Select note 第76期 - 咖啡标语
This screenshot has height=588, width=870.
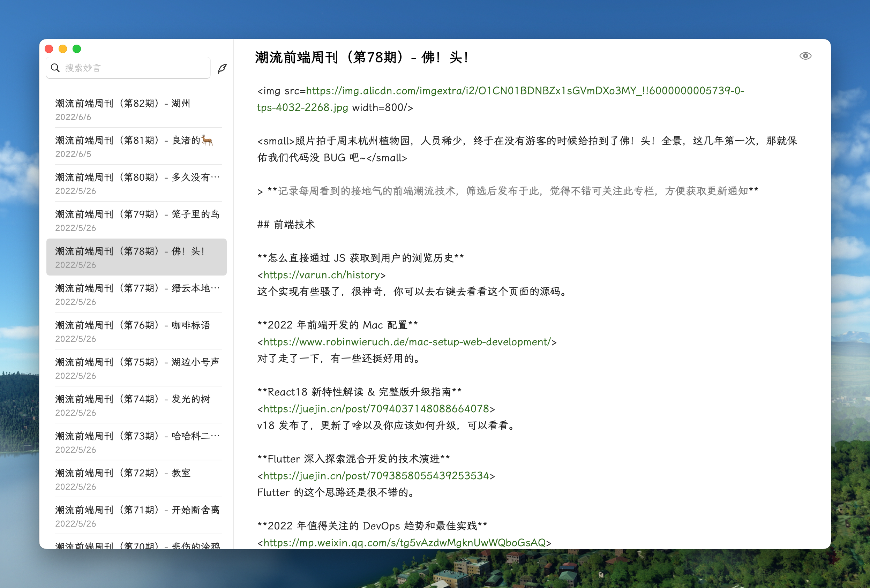[x=136, y=331]
